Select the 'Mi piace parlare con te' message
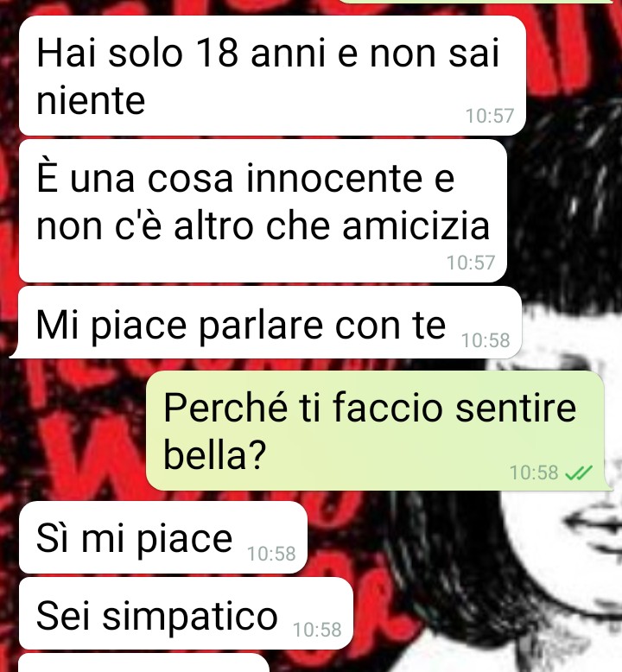This screenshot has width=622, height=672. (x=266, y=323)
